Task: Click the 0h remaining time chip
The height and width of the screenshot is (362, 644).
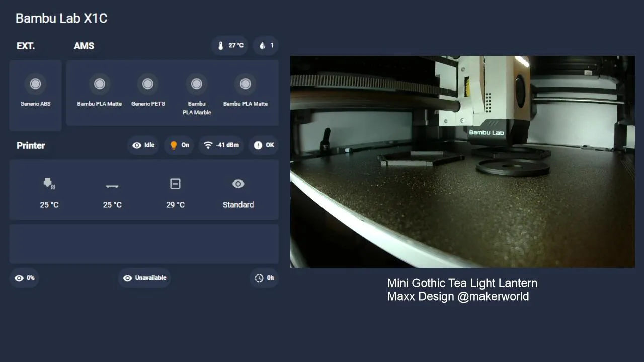Action: [264, 278]
